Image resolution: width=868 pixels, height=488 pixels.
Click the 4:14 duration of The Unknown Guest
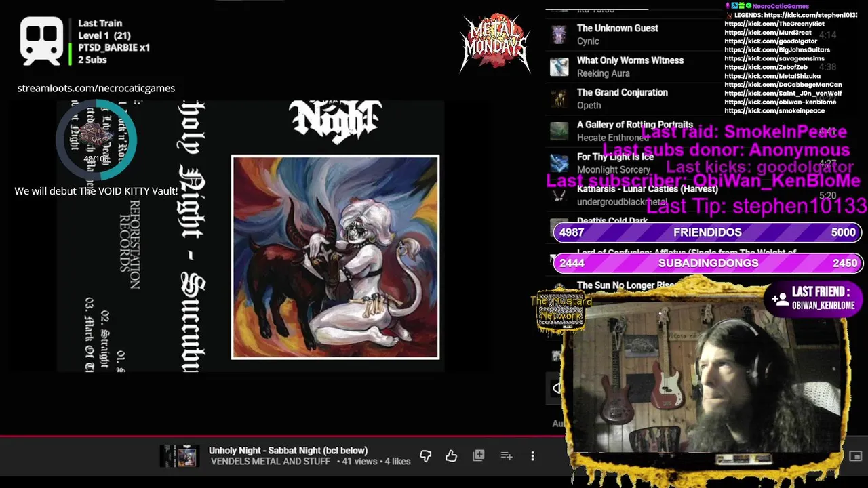coord(827,35)
